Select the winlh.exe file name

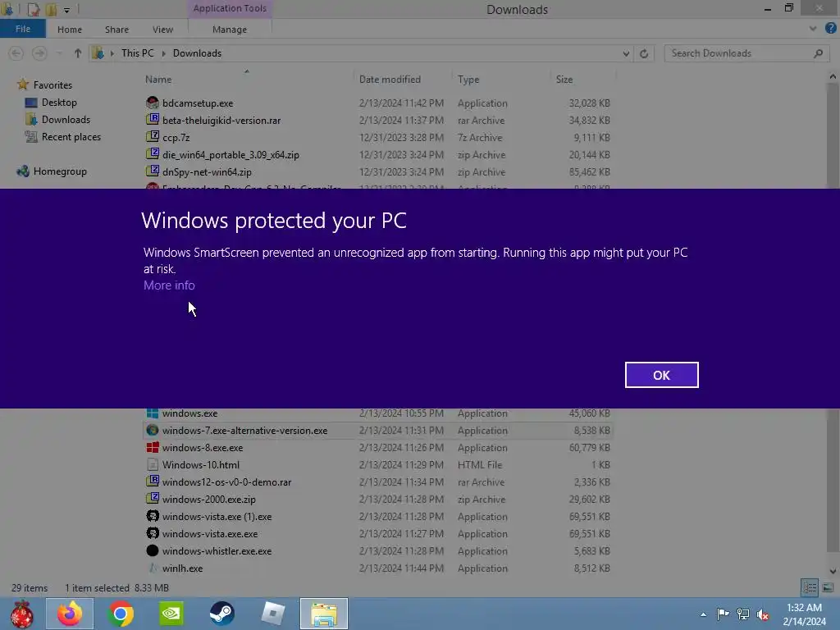point(182,568)
